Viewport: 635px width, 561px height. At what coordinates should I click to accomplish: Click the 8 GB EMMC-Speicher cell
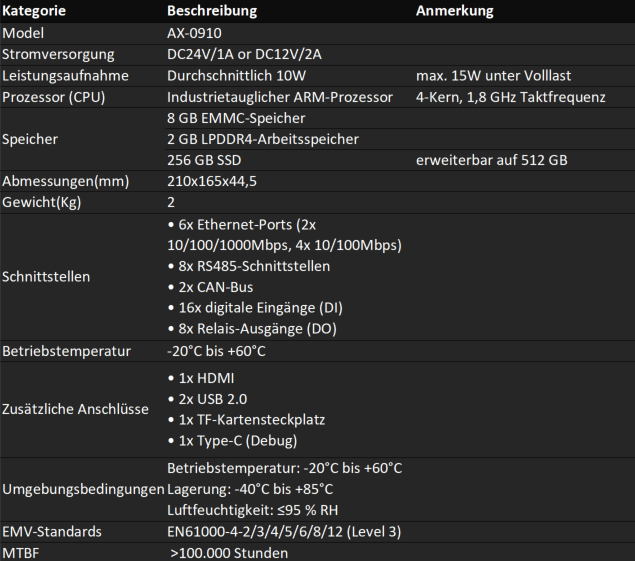pos(236,118)
